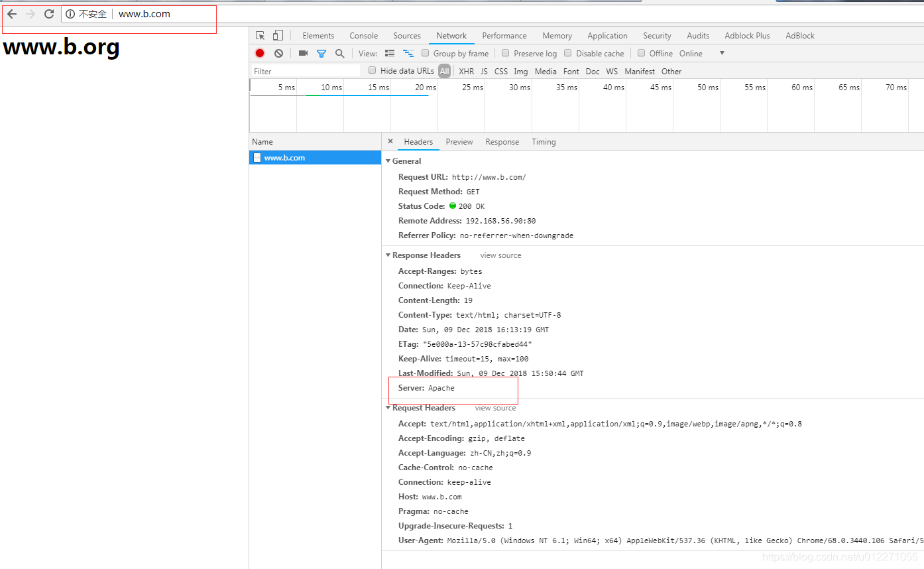This screenshot has width=924, height=569.
Task: Filter requests by JS
Action: [484, 71]
